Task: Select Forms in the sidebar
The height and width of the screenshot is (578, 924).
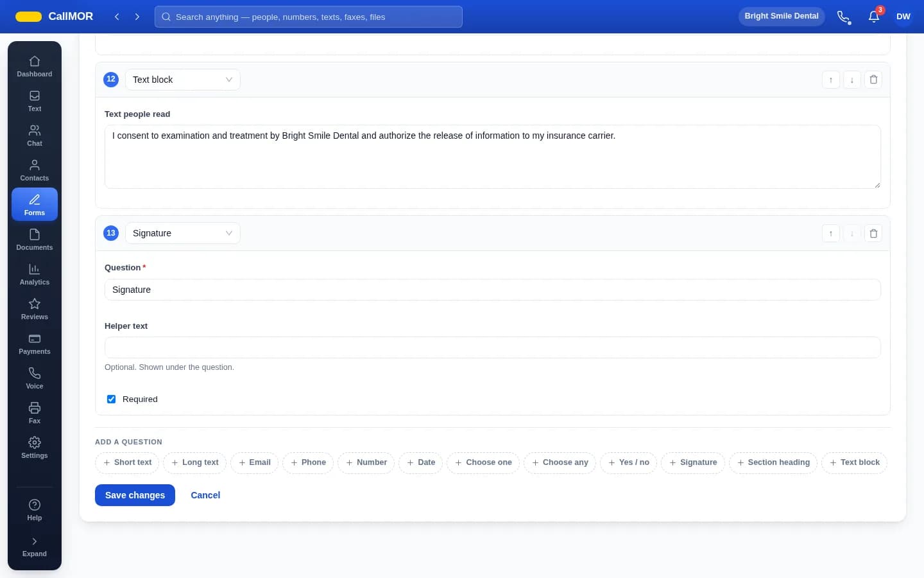Action: click(x=35, y=204)
